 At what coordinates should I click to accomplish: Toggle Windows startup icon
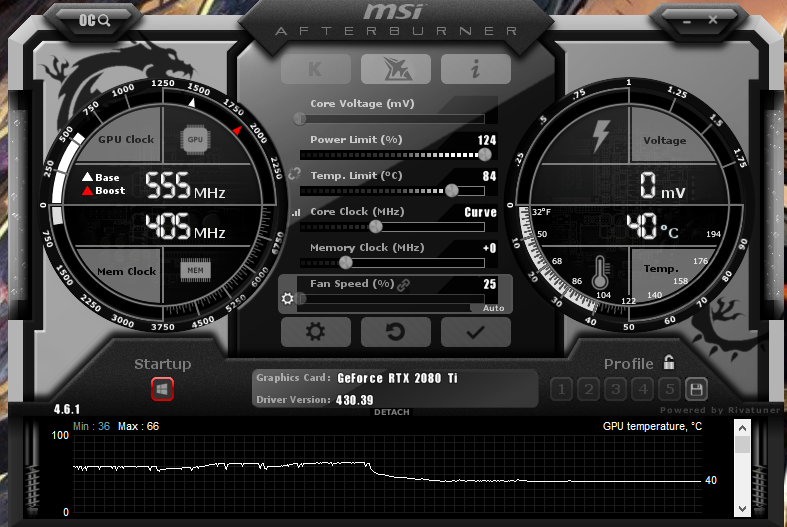[162, 389]
